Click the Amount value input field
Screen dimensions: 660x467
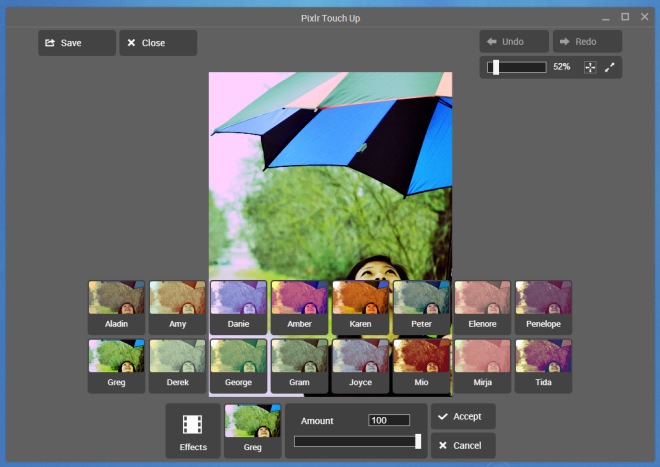[389, 420]
